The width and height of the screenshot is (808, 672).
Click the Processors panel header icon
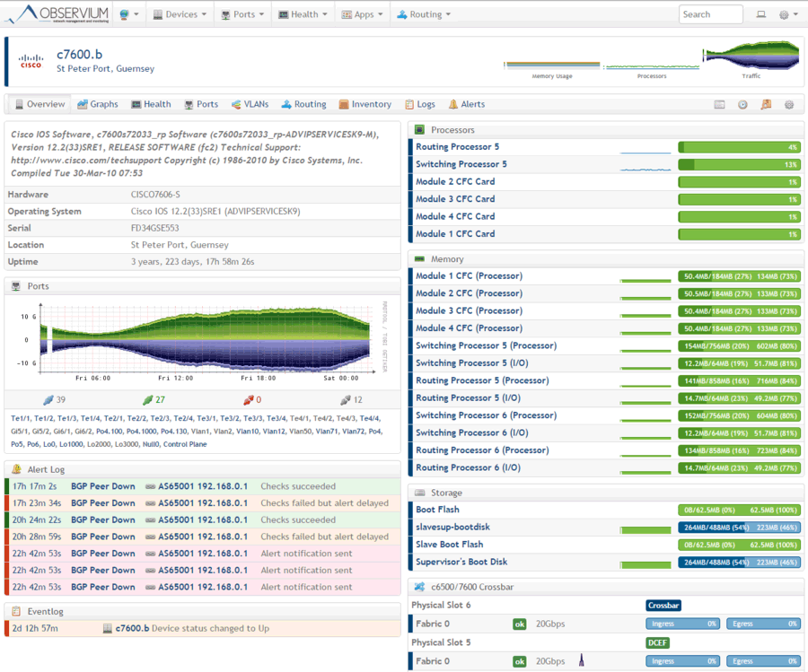pos(420,130)
